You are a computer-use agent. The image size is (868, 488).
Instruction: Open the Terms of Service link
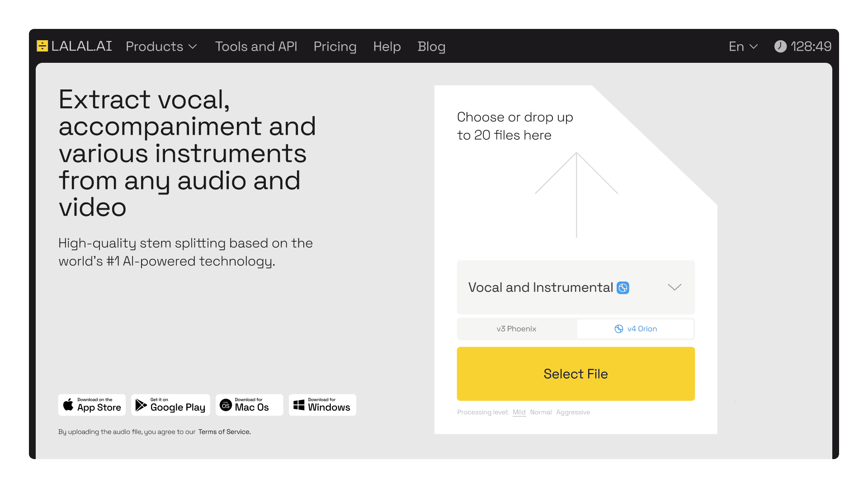pyautogui.click(x=224, y=432)
